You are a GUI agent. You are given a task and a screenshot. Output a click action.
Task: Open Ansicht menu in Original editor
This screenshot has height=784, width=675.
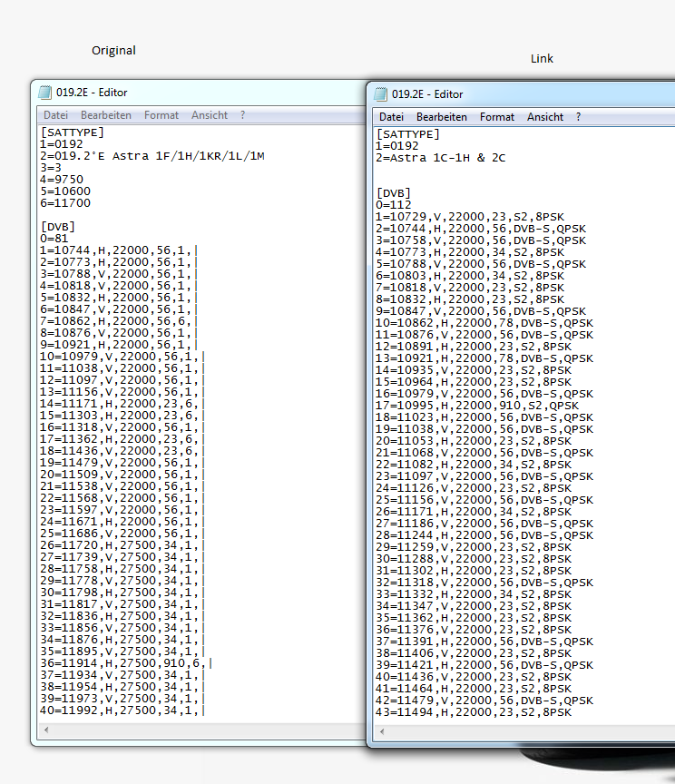(209, 115)
